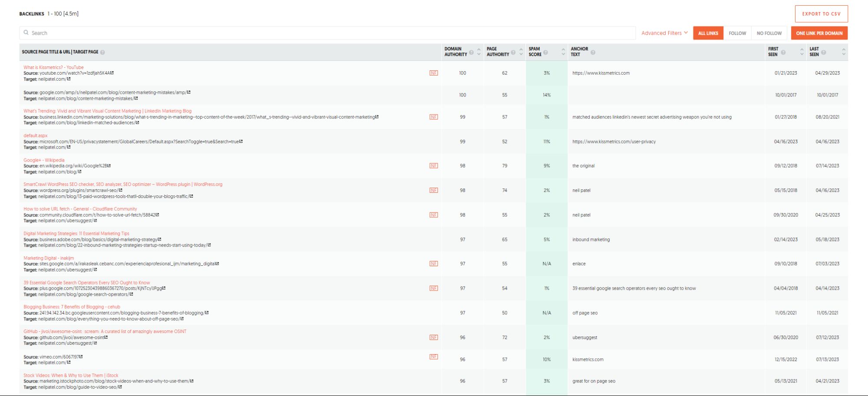Screen dimensions: 868x396
Task: Sort by Spam Score using its arrows
Action: click(563, 52)
